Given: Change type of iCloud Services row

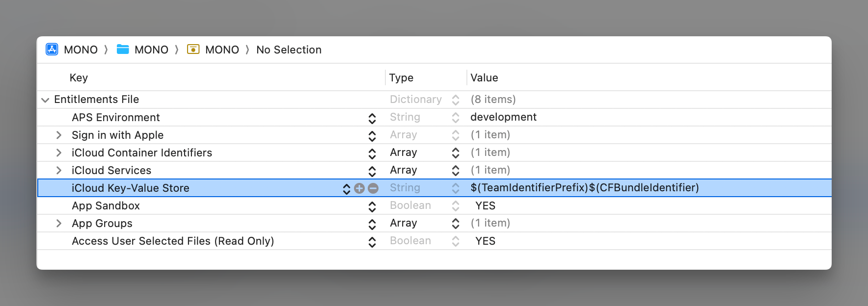Looking at the screenshot, I should [x=456, y=171].
